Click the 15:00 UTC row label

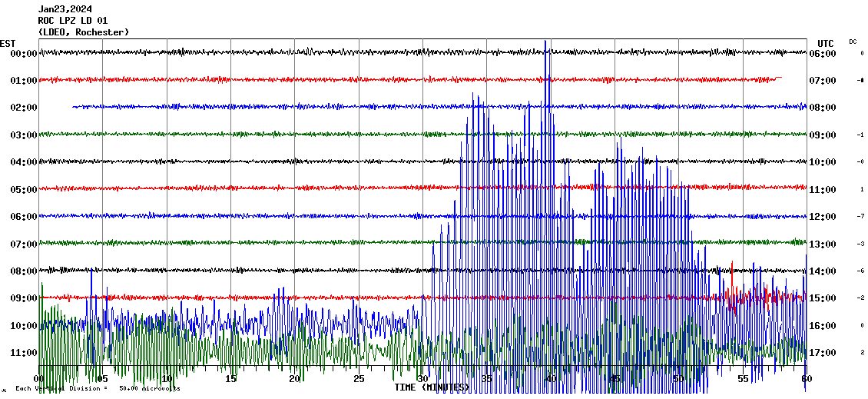point(823,298)
